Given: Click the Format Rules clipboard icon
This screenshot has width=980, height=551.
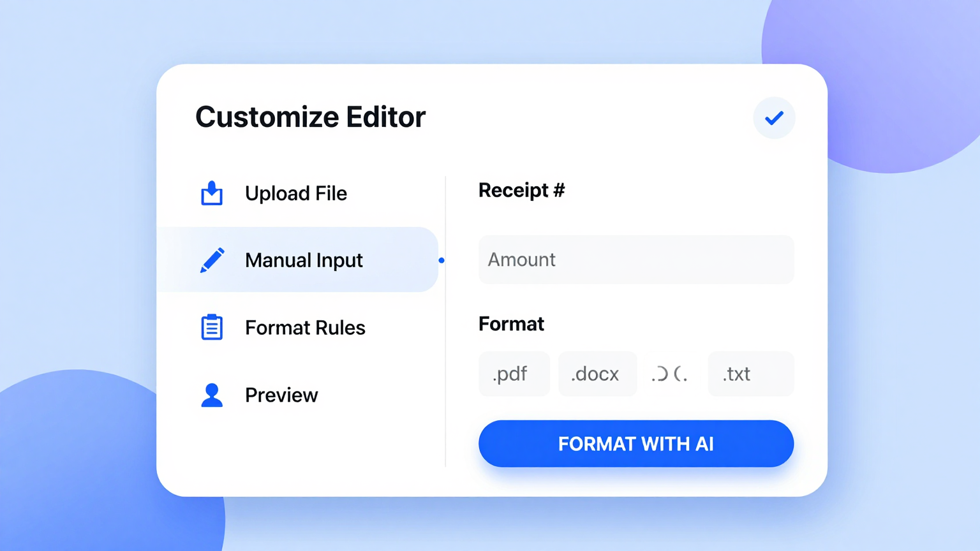Looking at the screenshot, I should [x=211, y=327].
